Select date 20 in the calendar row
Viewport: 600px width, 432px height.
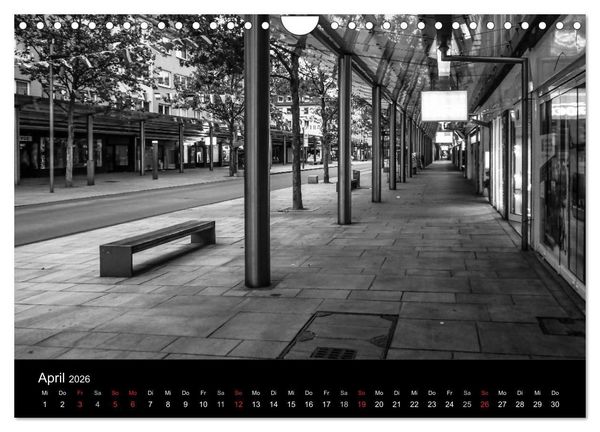(x=379, y=404)
